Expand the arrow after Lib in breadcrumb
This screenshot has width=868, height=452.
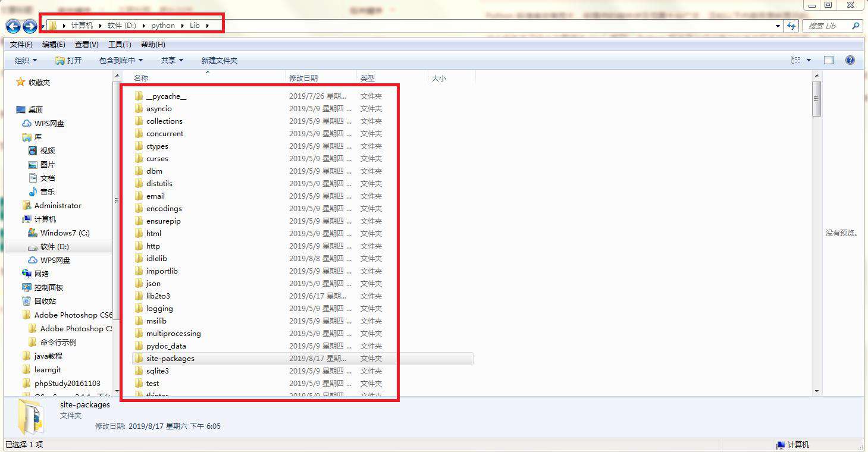(208, 26)
